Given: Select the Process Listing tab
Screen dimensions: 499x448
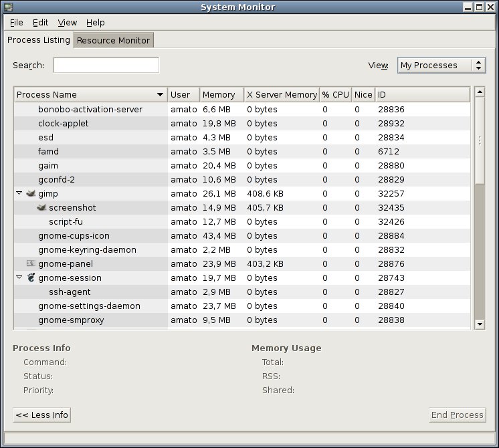Looking at the screenshot, I should [39, 39].
